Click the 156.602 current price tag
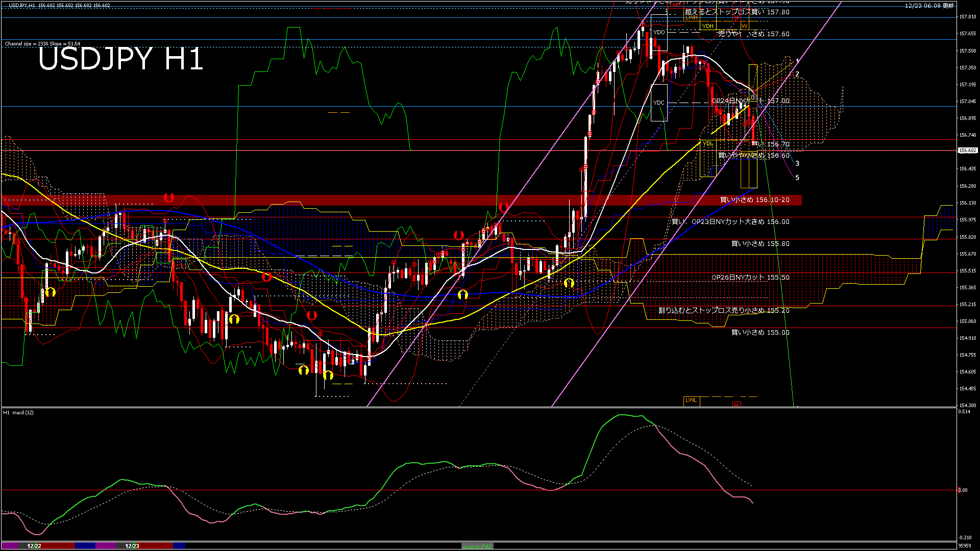Viewport: 980px width, 551px height. click(x=967, y=151)
